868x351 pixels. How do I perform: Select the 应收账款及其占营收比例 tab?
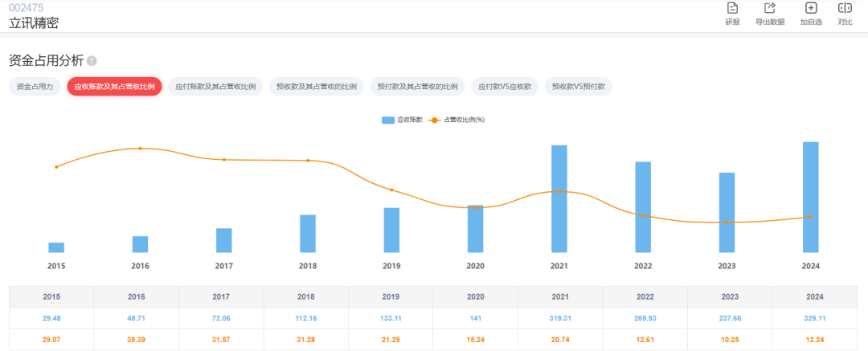(115, 87)
